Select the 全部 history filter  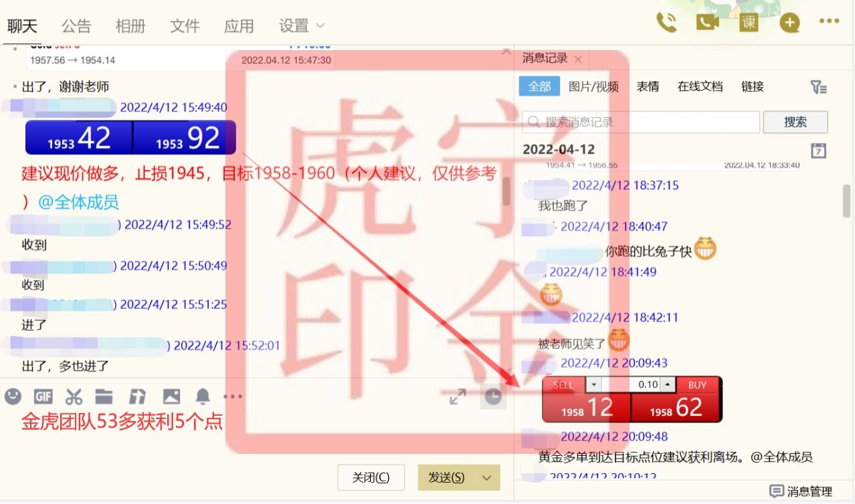[539, 86]
